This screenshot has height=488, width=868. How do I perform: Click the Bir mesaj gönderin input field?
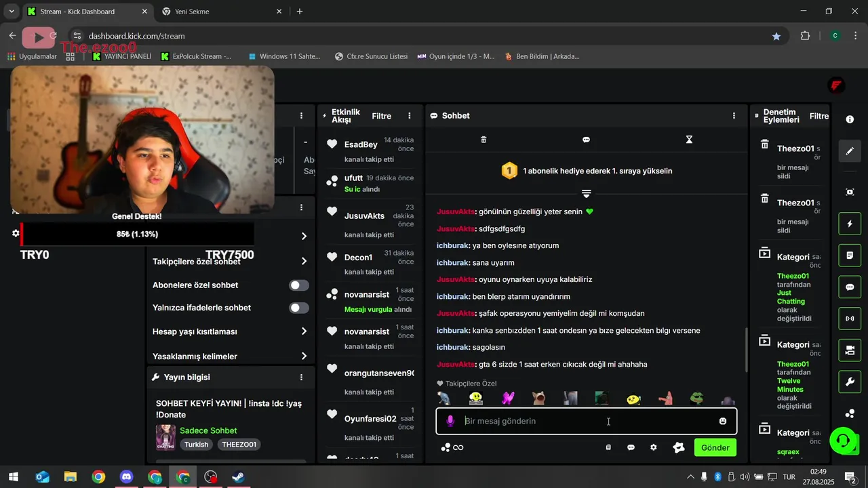point(587,421)
